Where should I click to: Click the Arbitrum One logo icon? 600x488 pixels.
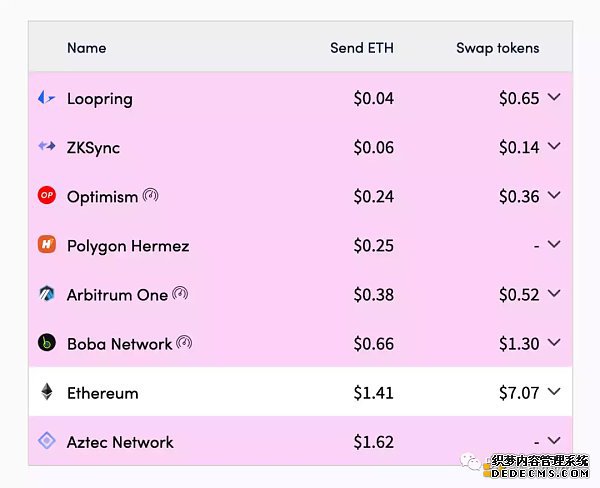(x=47, y=294)
